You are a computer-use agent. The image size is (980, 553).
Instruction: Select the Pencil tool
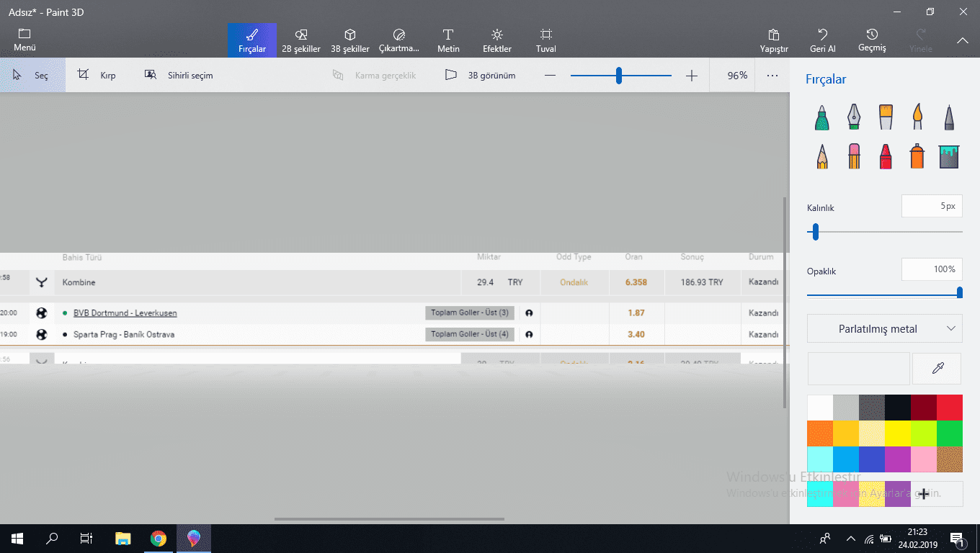pyautogui.click(x=822, y=156)
